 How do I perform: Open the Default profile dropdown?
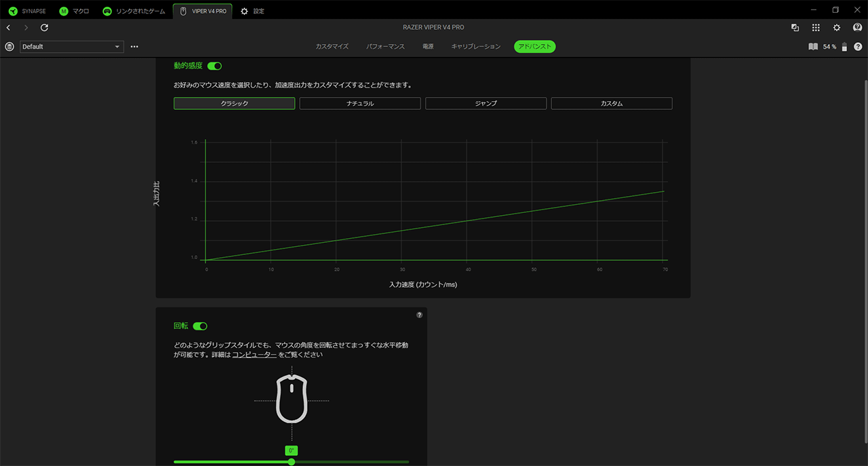pos(72,47)
